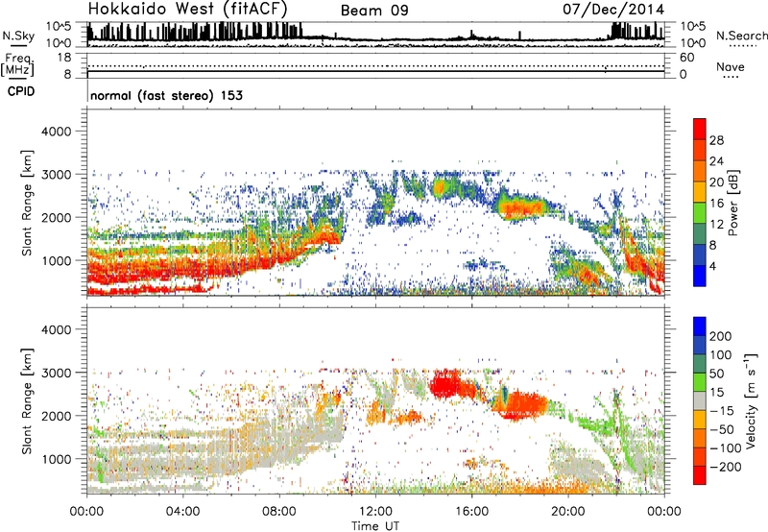Click the "12:00" time tick label
This screenshot has width=768, height=532.
[x=375, y=512]
